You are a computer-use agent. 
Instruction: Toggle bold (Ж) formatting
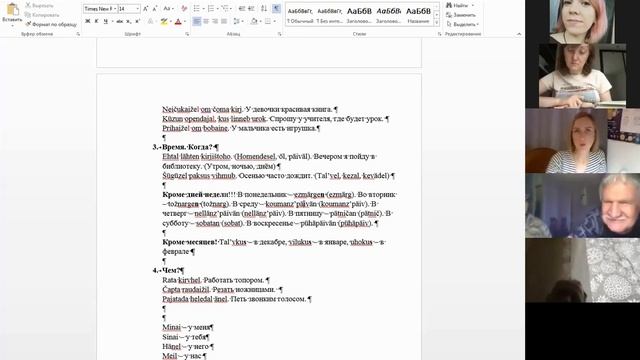tap(87, 21)
